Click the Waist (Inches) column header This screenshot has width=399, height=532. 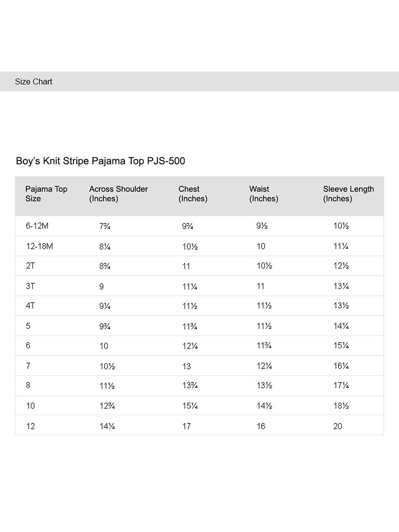[264, 194]
